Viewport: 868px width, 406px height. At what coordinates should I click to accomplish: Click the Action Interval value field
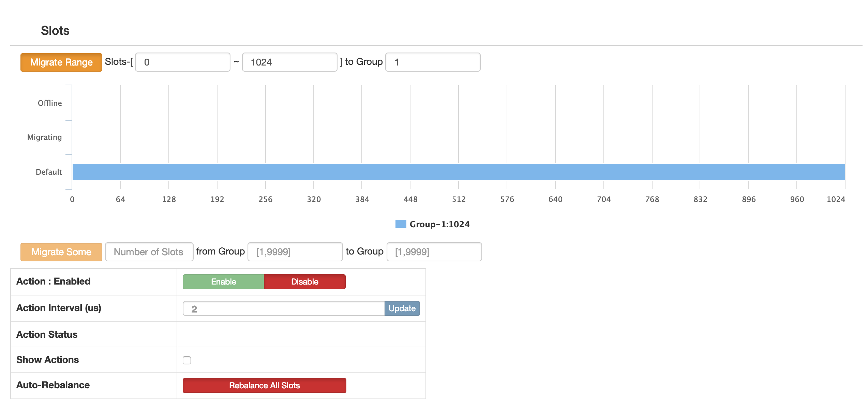click(284, 308)
